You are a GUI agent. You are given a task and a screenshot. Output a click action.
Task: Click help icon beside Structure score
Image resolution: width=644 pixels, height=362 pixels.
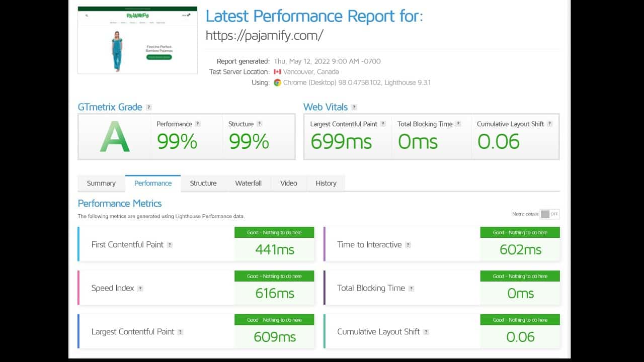(x=259, y=124)
